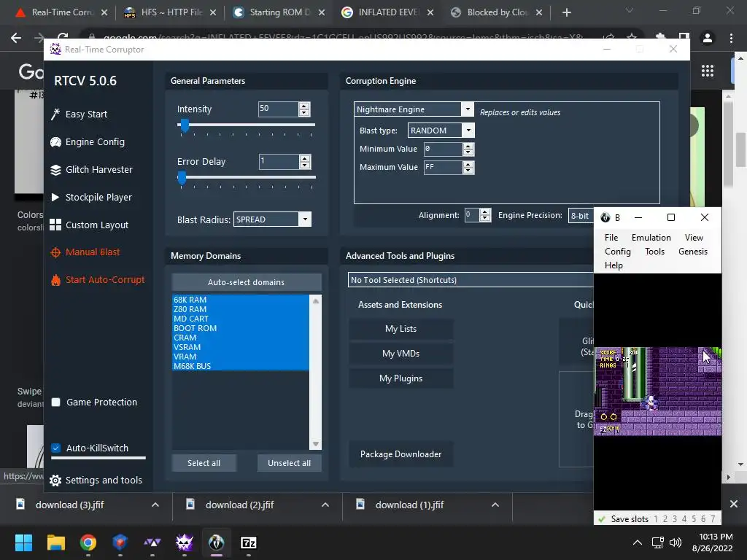This screenshot has height=560, width=747.
Task: Trigger a Manual Blast
Action: (x=85, y=252)
